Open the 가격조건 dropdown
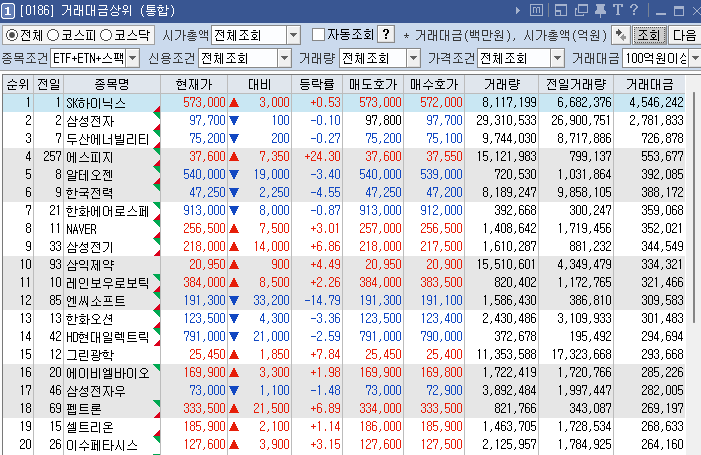701x455 pixels. coord(557,58)
